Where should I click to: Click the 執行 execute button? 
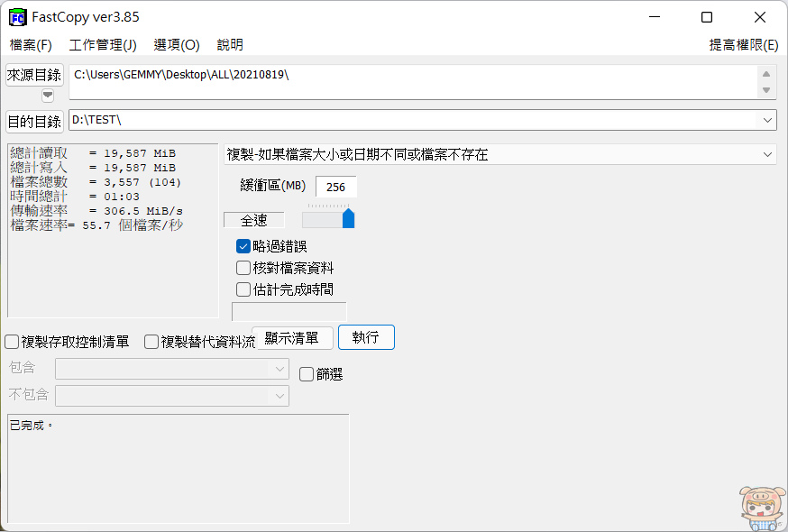pos(366,337)
